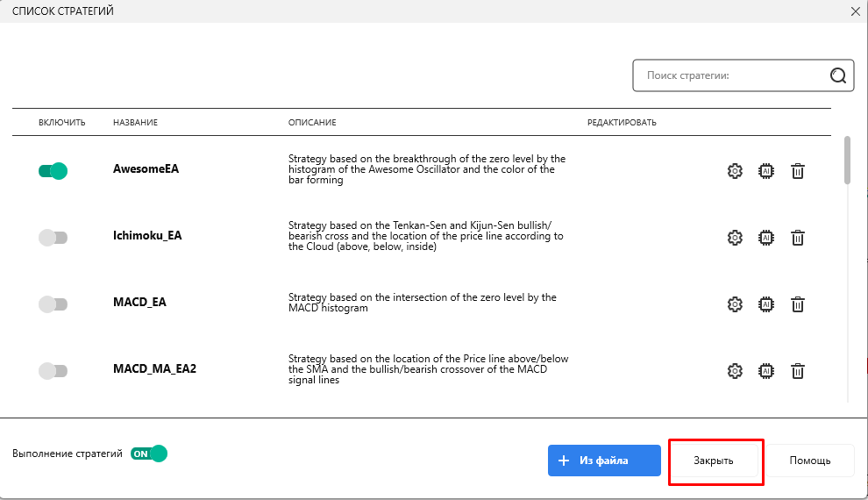Delete the Ichimoku_EA strategy
This screenshot has height=500, width=868.
(798, 238)
